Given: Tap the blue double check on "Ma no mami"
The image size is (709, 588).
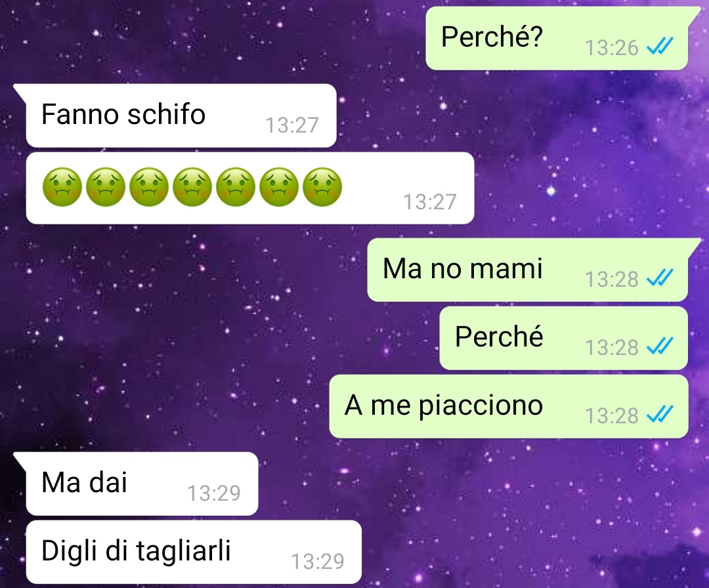Looking at the screenshot, I should click(660, 278).
